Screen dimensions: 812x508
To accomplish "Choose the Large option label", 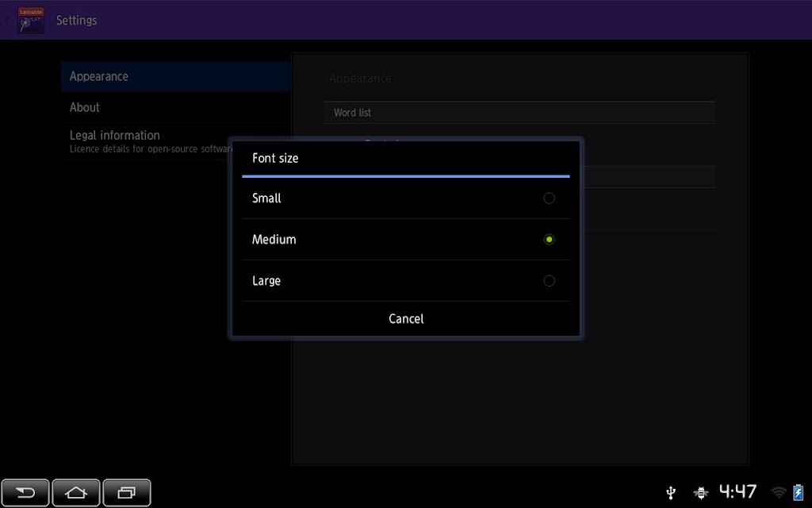I will pos(266,281).
